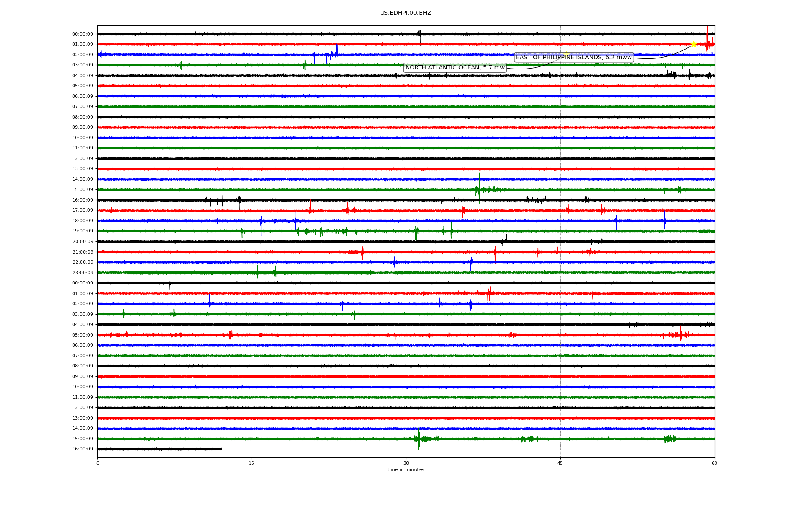
Task: Click the x-axis tick label 0
Action: tap(98, 464)
